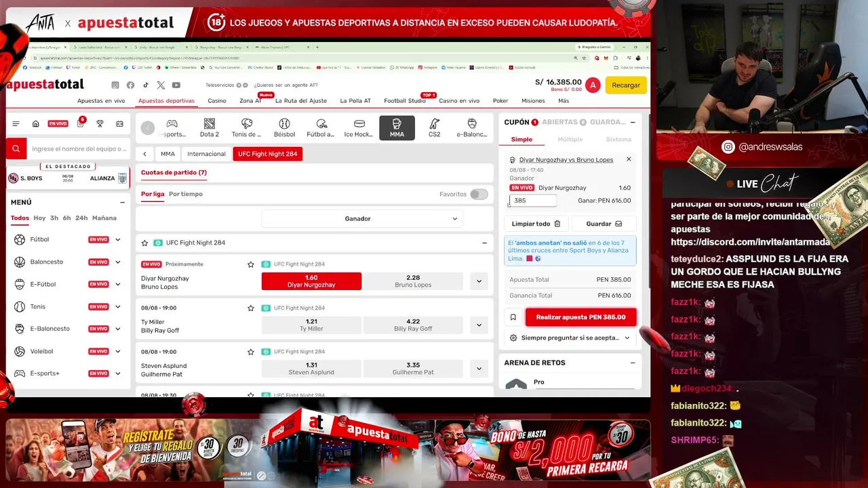Select the Todos time filter

pos(20,218)
